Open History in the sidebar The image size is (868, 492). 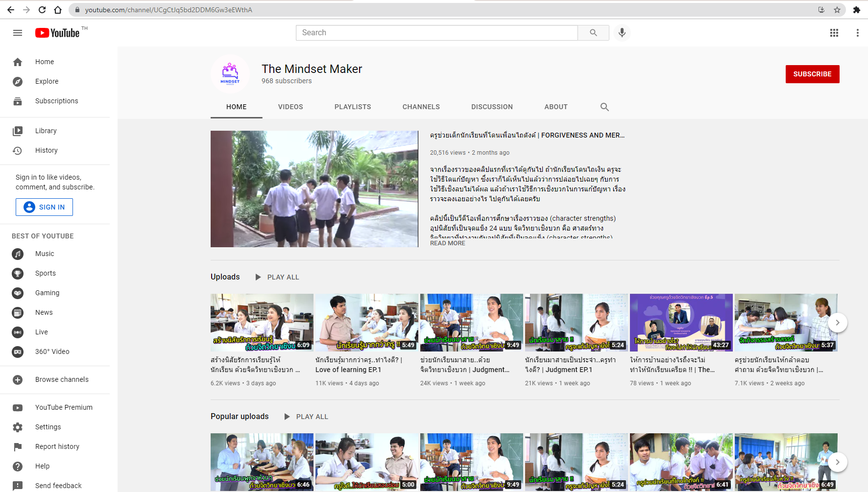click(x=46, y=150)
